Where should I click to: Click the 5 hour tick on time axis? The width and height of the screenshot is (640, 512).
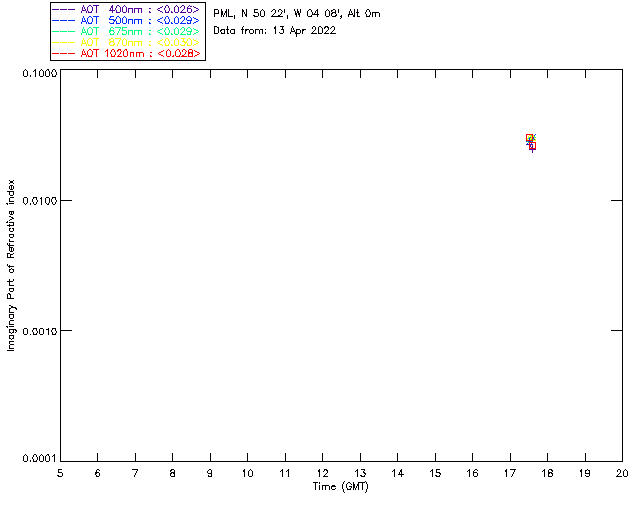tap(60, 473)
